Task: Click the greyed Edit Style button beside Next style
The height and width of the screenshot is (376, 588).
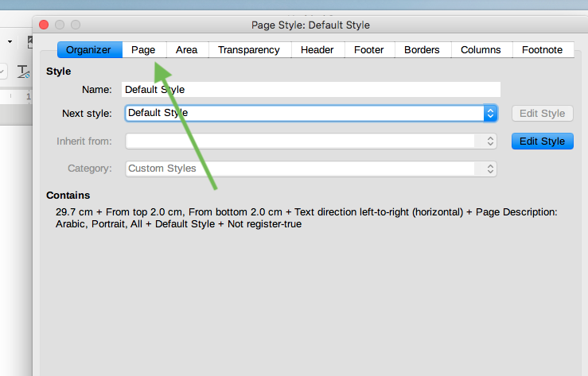Action: (542, 114)
